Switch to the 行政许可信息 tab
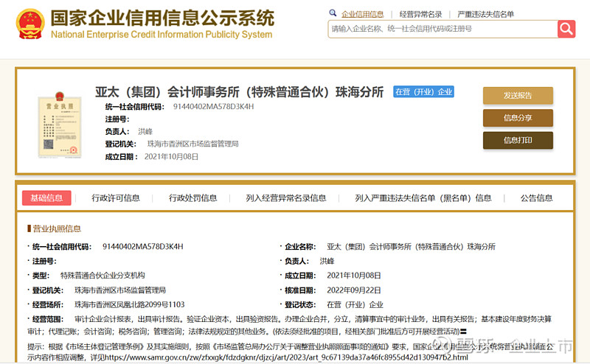 [x=116, y=197]
